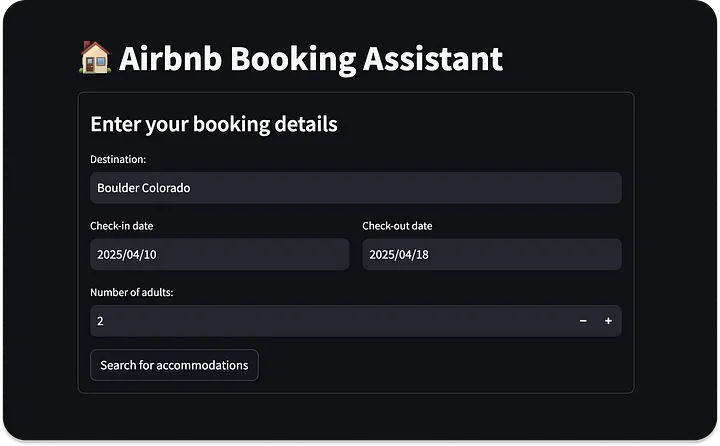
Task: Click the house emoji icon in title
Action: tap(95, 58)
